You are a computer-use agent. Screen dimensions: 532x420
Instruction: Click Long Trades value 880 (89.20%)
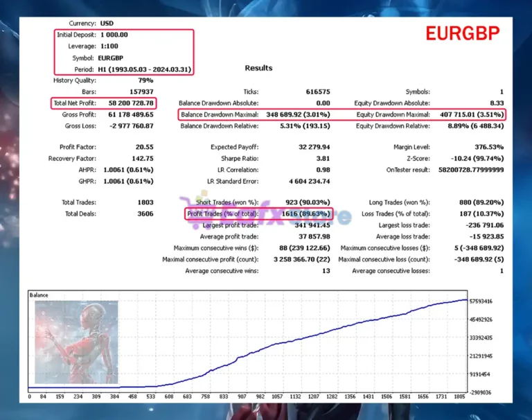(x=481, y=202)
